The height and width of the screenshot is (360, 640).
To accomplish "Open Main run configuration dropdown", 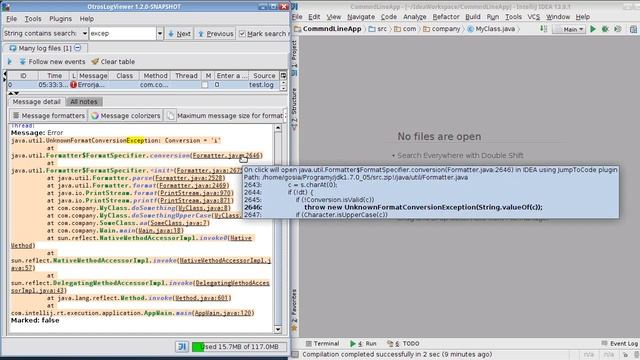I will [x=569, y=29].
